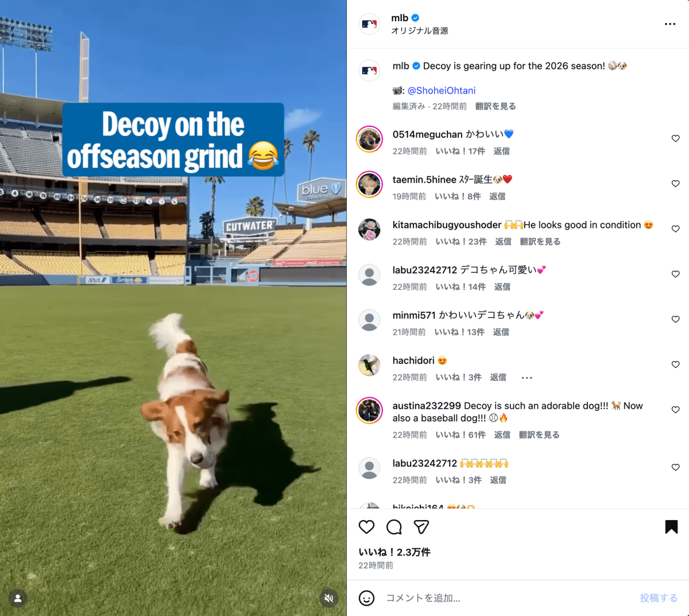
Task: Like austina232299's comment heart
Action: 676,410
